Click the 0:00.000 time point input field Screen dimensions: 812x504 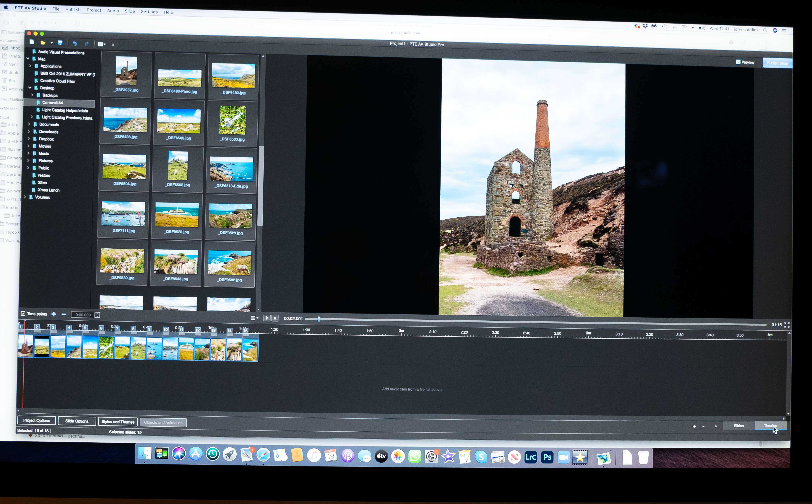[x=83, y=315]
